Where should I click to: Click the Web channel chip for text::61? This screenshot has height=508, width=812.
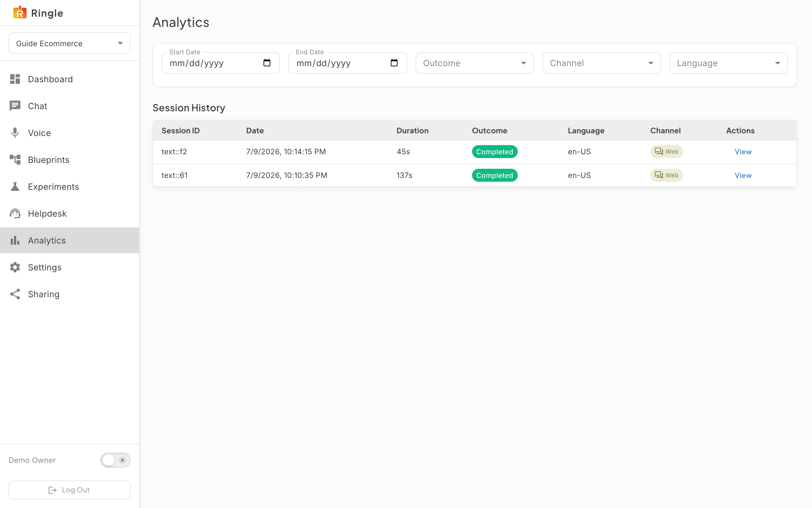click(666, 175)
